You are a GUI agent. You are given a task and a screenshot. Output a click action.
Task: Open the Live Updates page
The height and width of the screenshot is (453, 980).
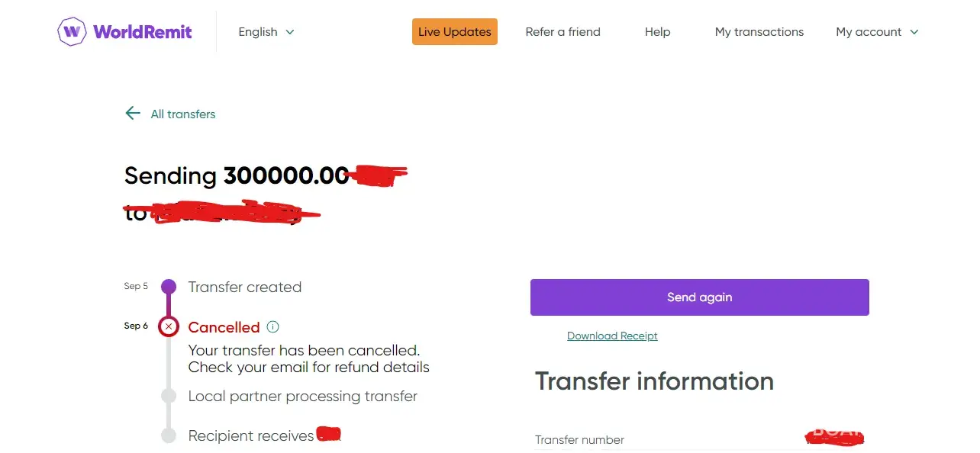455,32
